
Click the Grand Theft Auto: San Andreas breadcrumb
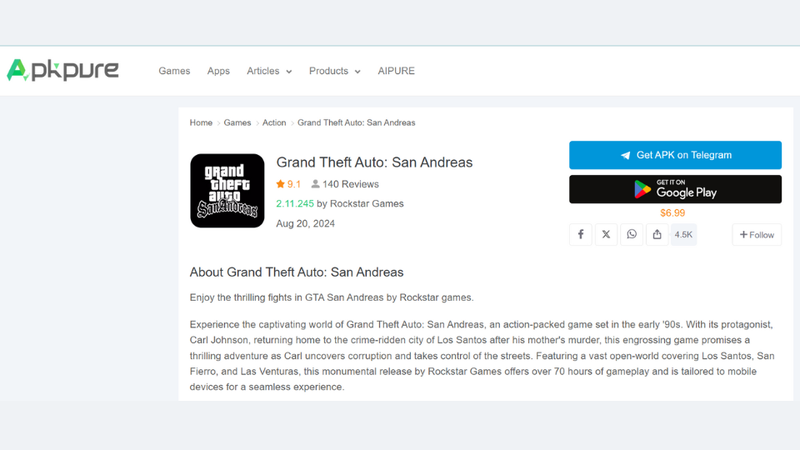tap(356, 123)
